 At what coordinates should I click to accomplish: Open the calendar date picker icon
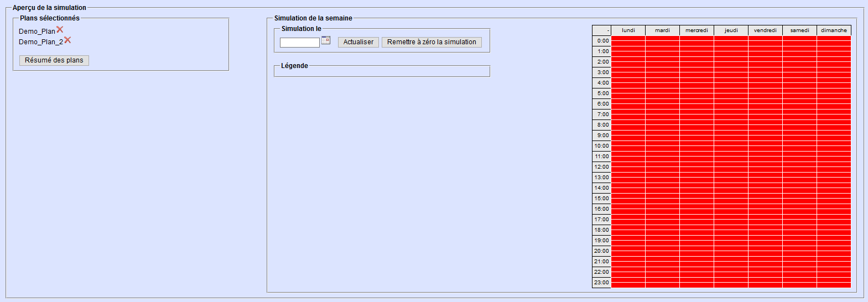326,40
